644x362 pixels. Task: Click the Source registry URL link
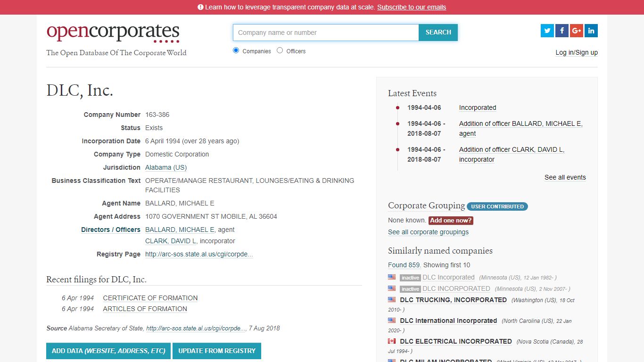point(196,328)
